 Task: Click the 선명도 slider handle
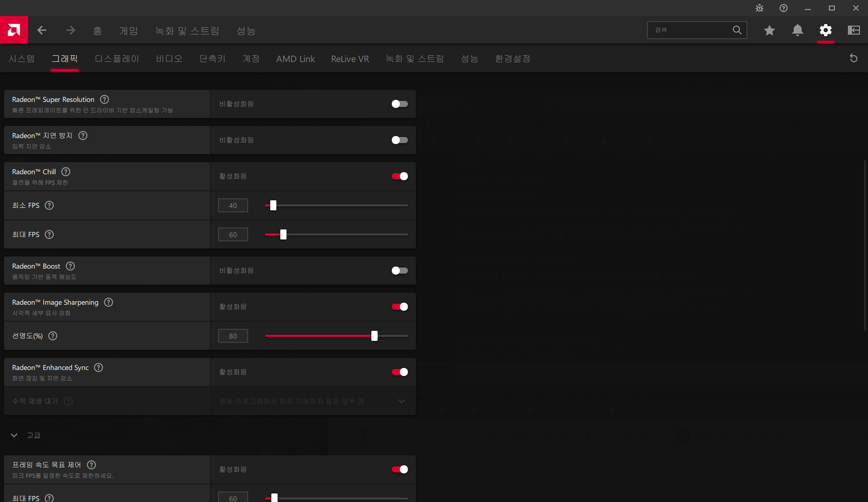pos(374,336)
